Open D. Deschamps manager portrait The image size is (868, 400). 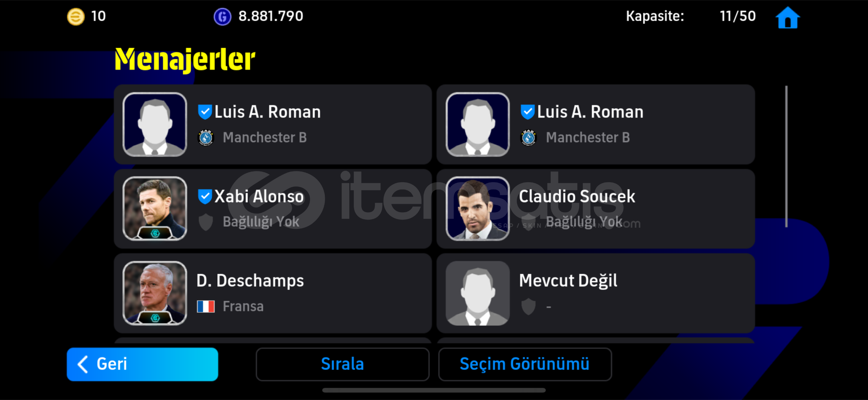155,293
